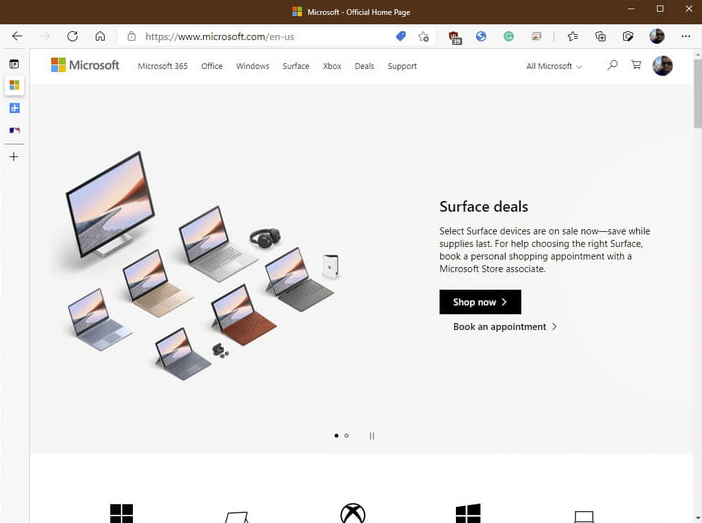The image size is (702, 523).
Task: Click the Surface devices hero image
Action: click(200, 266)
